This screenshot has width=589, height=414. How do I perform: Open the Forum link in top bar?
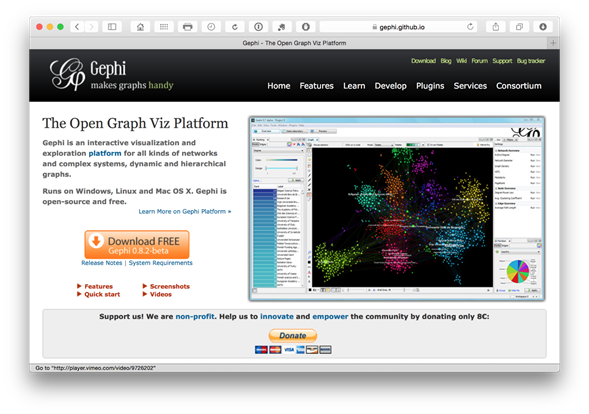[x=480, y=61]
